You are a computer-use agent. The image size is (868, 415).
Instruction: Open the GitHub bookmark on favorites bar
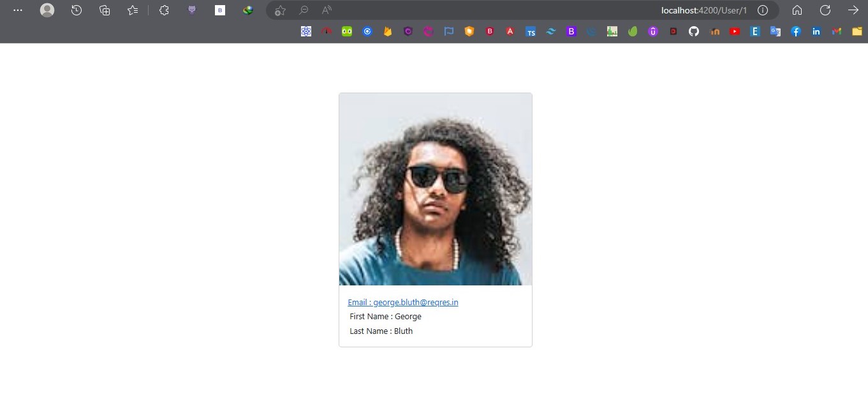tap(693, 31)
